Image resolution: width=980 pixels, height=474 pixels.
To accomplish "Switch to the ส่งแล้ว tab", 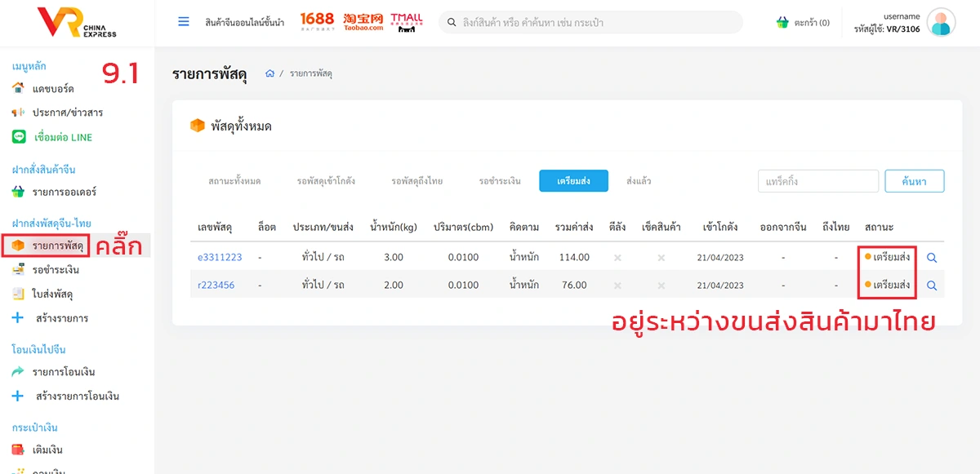I will pyautogui.click(x=639, y=181).
